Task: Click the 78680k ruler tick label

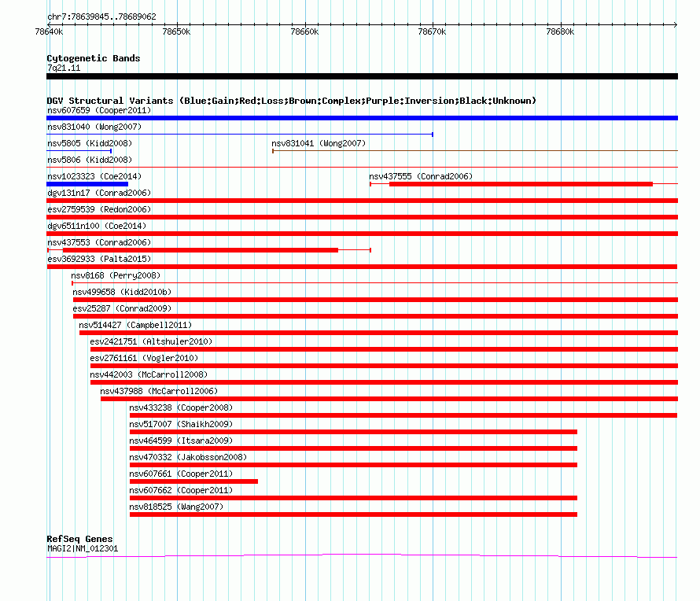Action: click(560, 31)
